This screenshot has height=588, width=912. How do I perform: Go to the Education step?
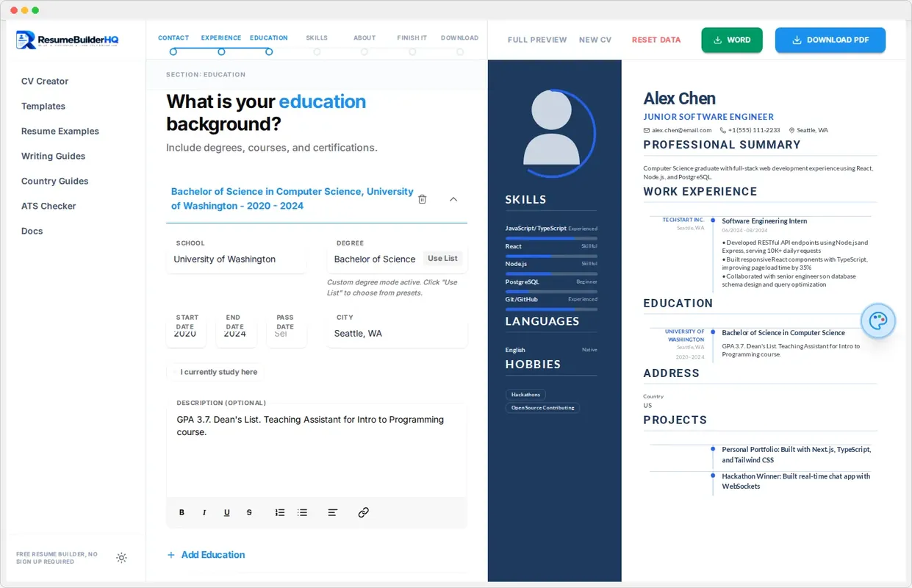point(269,44)
